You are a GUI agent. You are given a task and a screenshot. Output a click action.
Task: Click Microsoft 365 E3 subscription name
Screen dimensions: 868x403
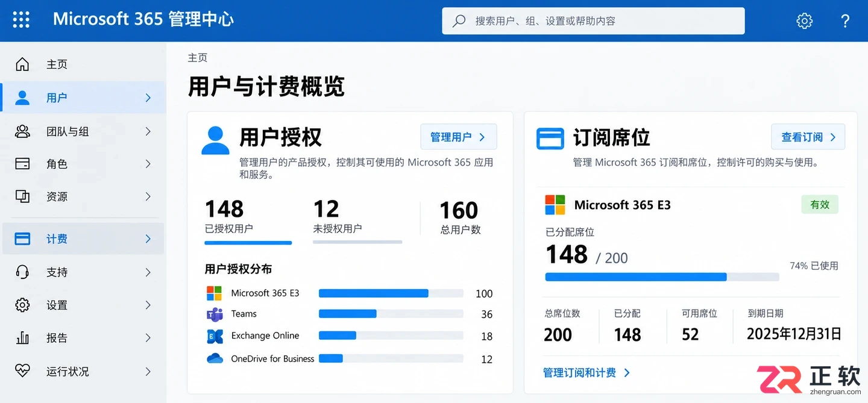(x=622, y=205)
